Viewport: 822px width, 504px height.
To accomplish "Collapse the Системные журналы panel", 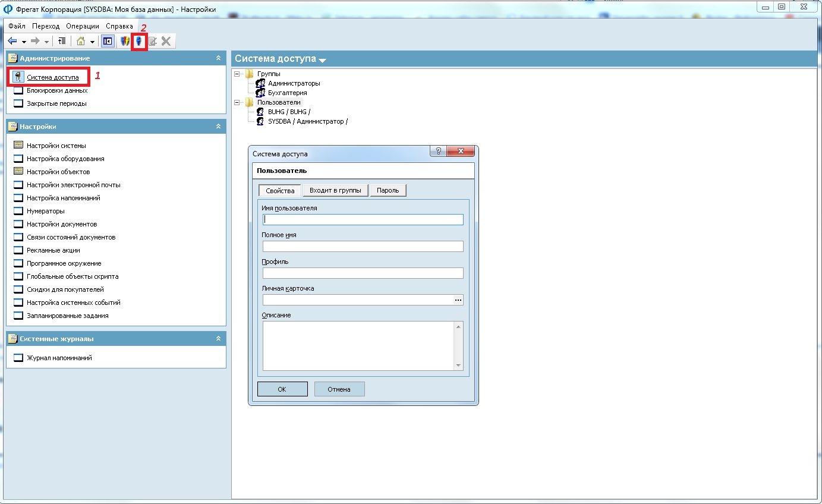I will click(218, 339).
